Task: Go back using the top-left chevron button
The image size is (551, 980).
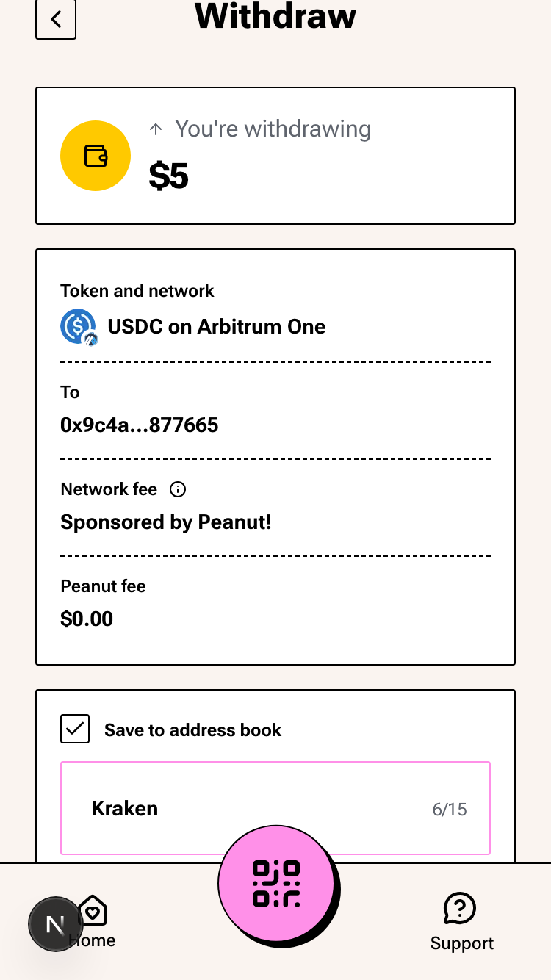Action: pos(56,18)
